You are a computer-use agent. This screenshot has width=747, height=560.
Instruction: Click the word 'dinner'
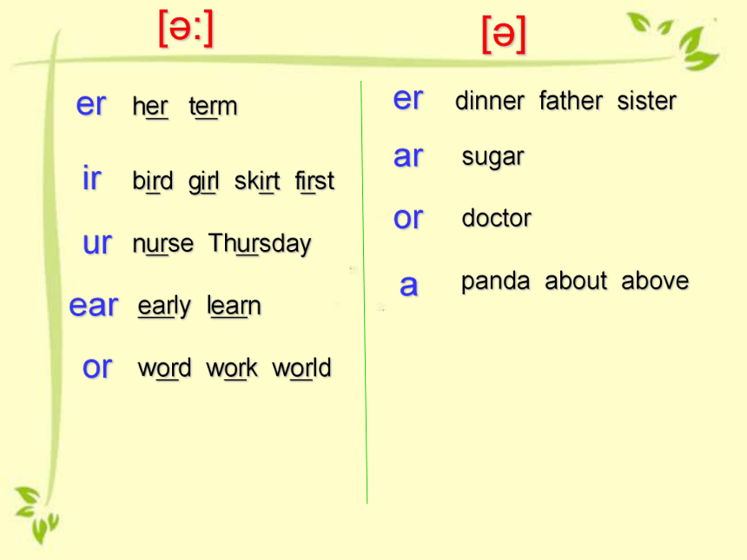pyautogui.click(x=490, y=101)
